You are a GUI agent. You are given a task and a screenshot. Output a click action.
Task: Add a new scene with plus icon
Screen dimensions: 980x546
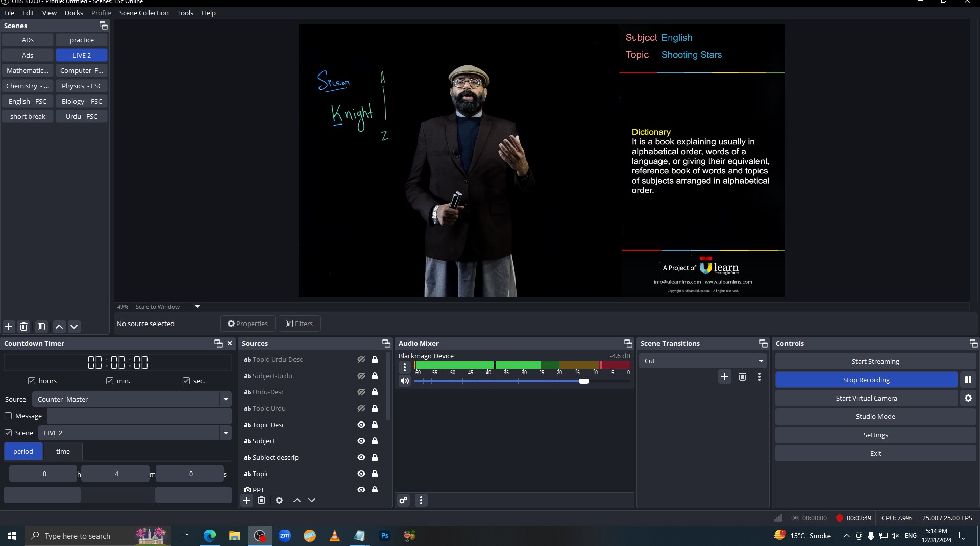click(x=9, y=327)
